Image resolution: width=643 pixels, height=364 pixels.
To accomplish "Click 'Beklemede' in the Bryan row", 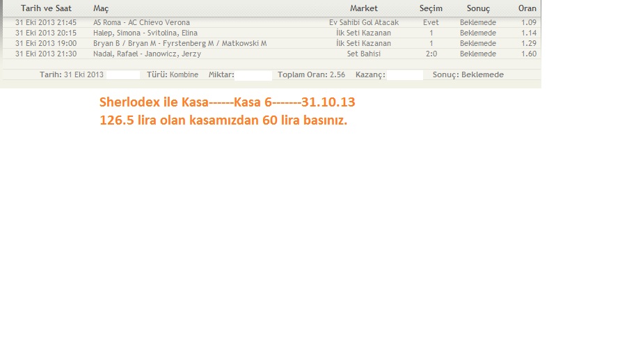I will pyautogui.click(x=478, y=43).
